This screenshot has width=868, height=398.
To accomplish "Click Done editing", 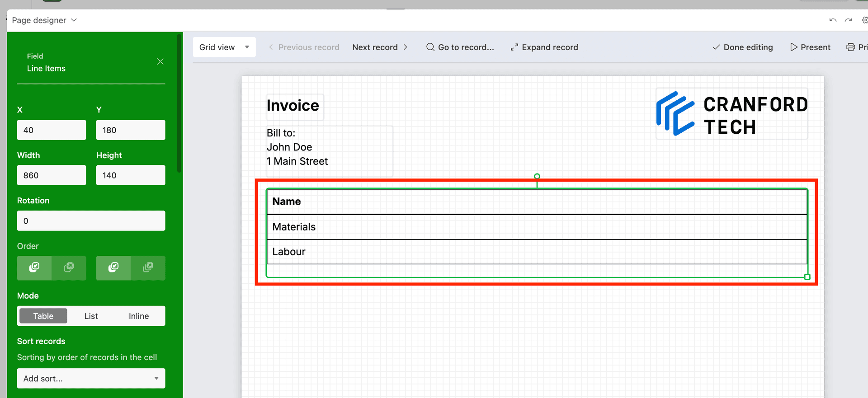I will [743, 47].
